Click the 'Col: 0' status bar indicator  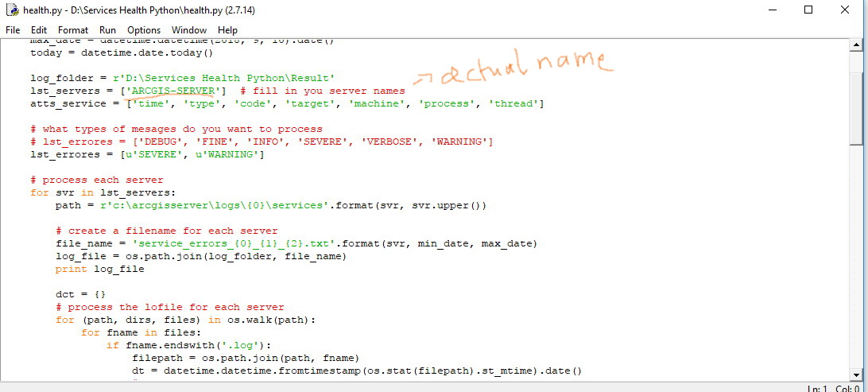[x=847, y=388]
